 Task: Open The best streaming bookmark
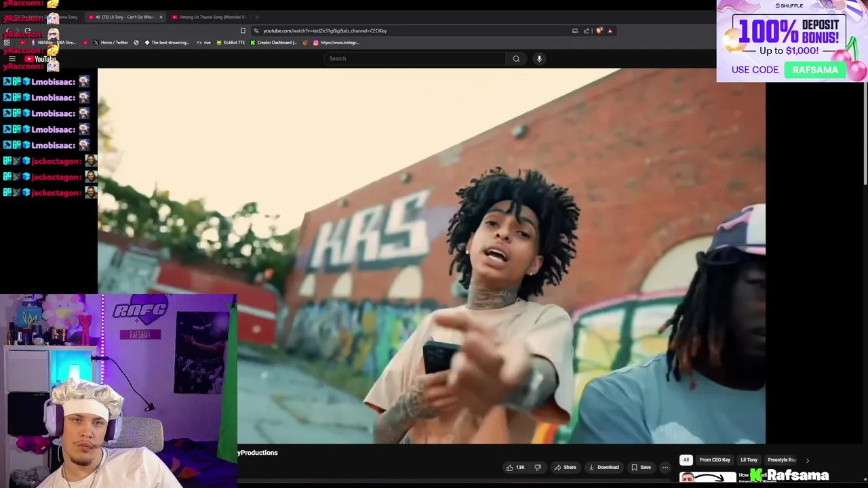pos(167,43)
